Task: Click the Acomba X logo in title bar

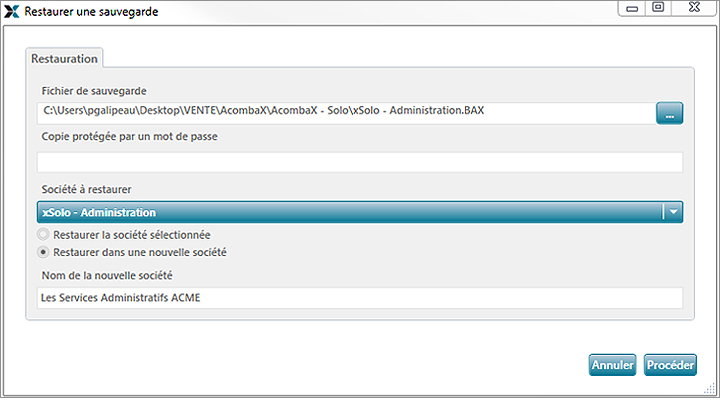Action: click(11, 11)
